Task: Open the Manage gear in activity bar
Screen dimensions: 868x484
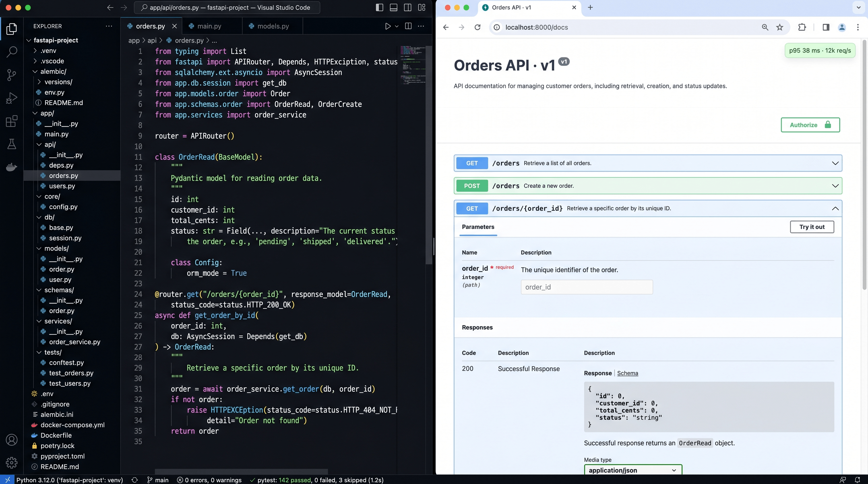Action: point(12,463)
